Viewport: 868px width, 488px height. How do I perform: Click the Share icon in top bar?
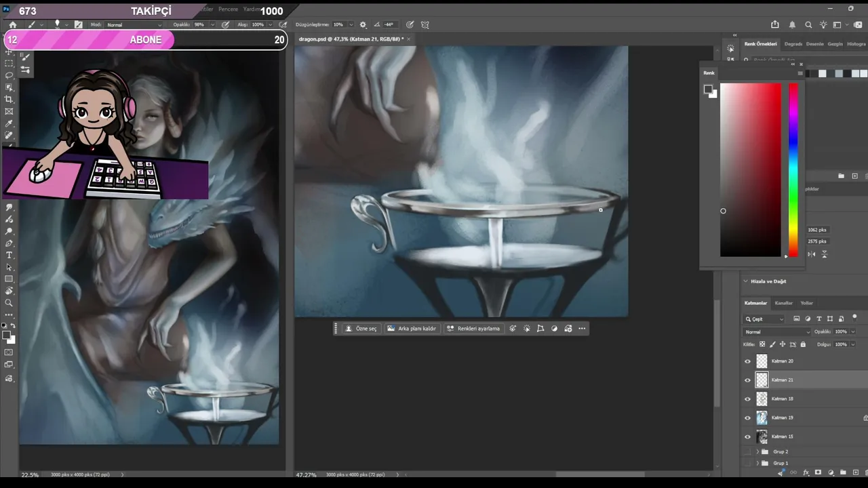point(775,25)
